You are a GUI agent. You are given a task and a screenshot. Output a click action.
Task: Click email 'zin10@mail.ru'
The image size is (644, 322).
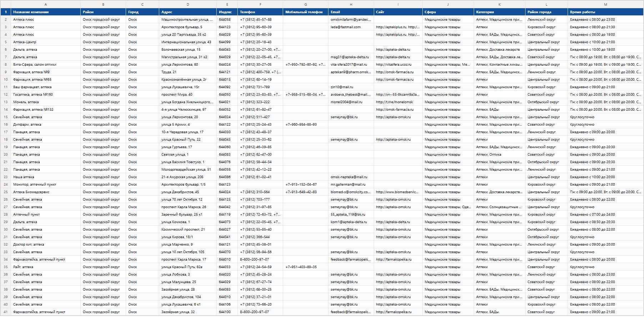(x=351, y=87)
